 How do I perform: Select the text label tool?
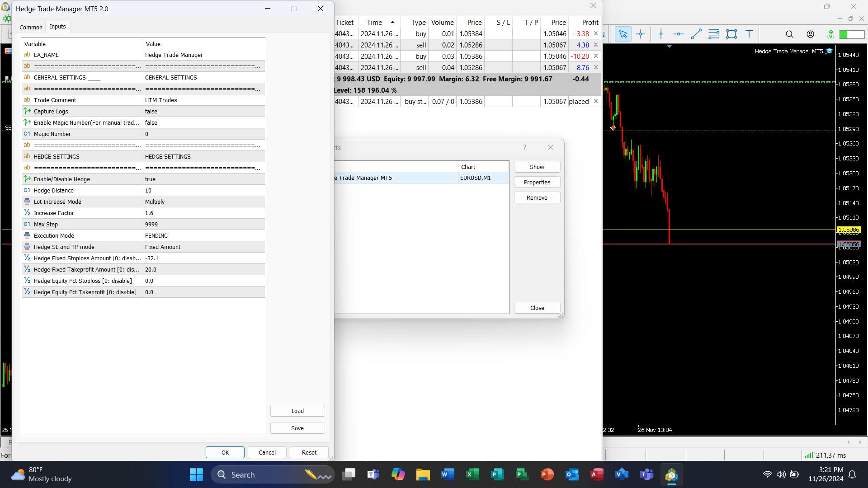pos(749,34)
